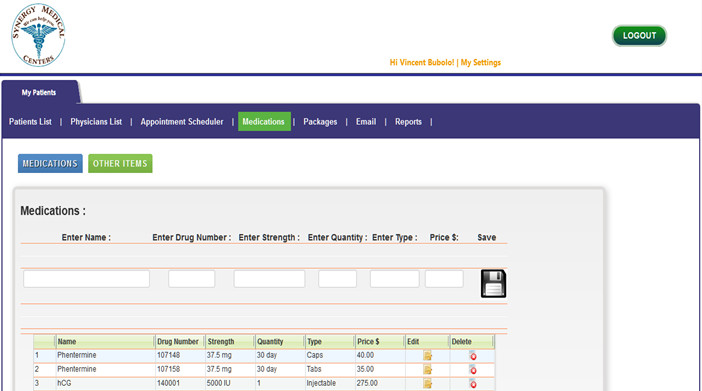Open the OTHER ITEMS section
Viewport: 702px width, 391px height.
click(120, 163)
